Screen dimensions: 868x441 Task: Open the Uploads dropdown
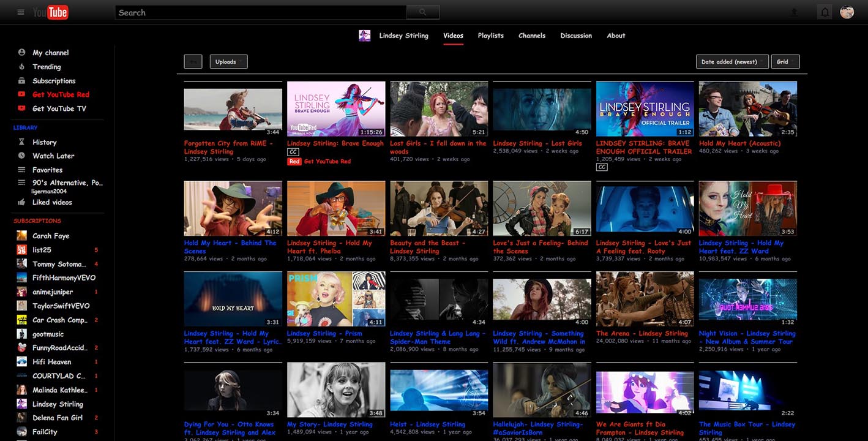pos(229,62)
